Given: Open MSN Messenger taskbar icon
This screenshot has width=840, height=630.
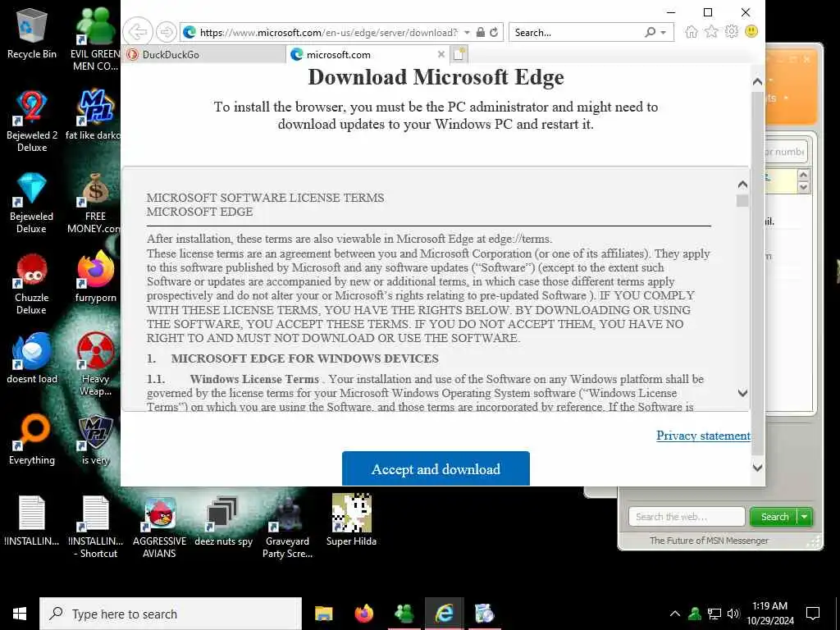Looking at the screenshot, I should tap(404, 614).
